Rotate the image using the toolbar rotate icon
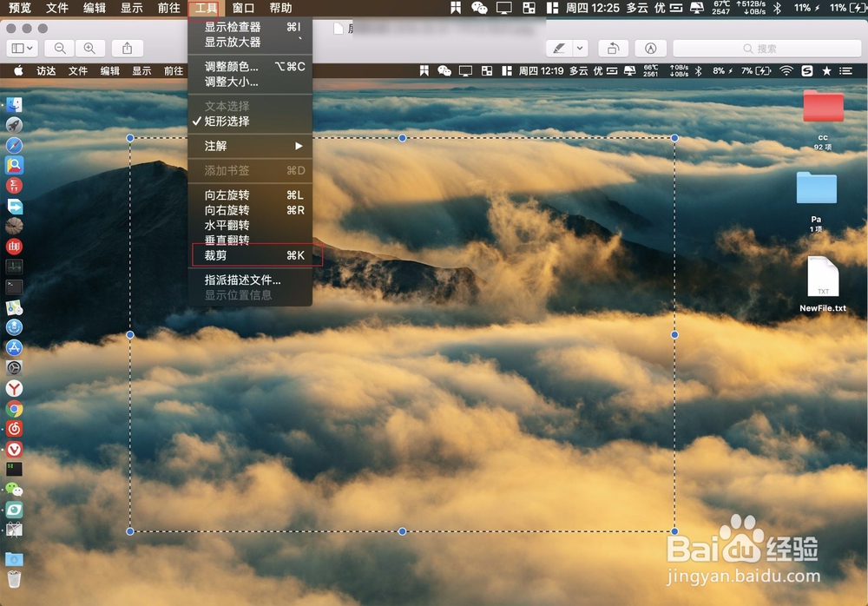868x606 pixels. click(x=611, y=48)
